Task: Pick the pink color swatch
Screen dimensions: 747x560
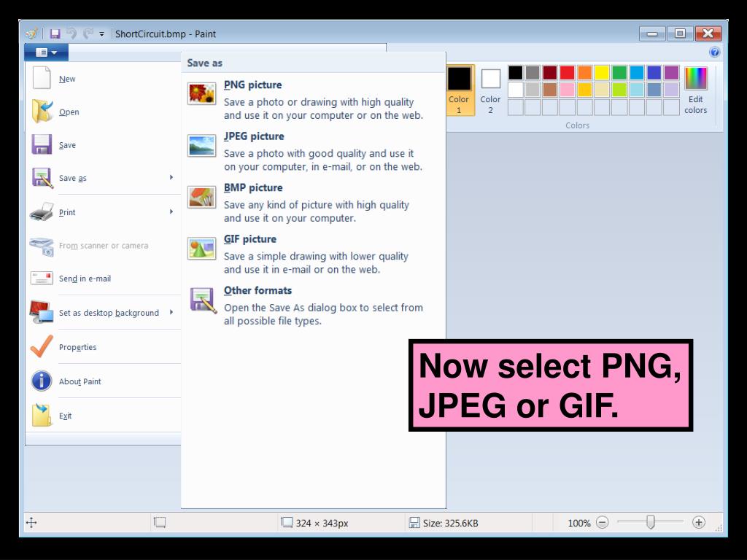Action: tap(567, 90)
